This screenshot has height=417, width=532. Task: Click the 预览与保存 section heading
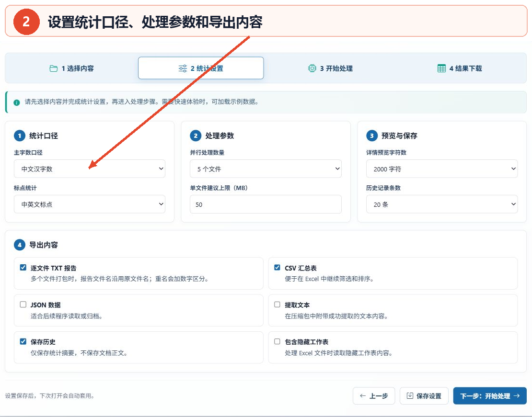point(399,136)
